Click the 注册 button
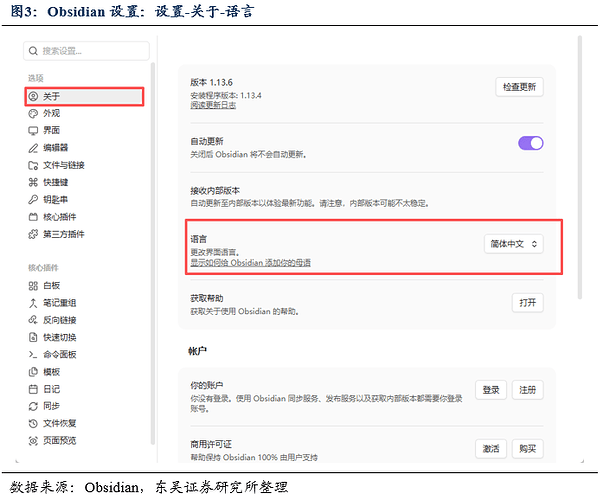The width and height of the screenshot is (602, 500). (528, 390)
